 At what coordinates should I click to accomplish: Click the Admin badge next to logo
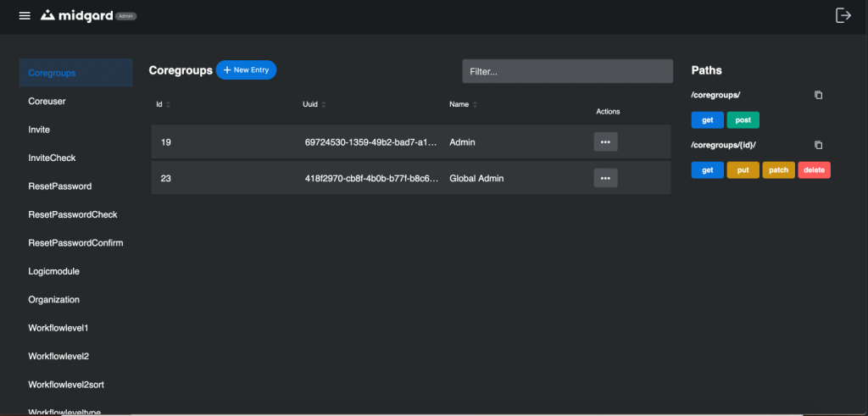click(x=126, y=16)
